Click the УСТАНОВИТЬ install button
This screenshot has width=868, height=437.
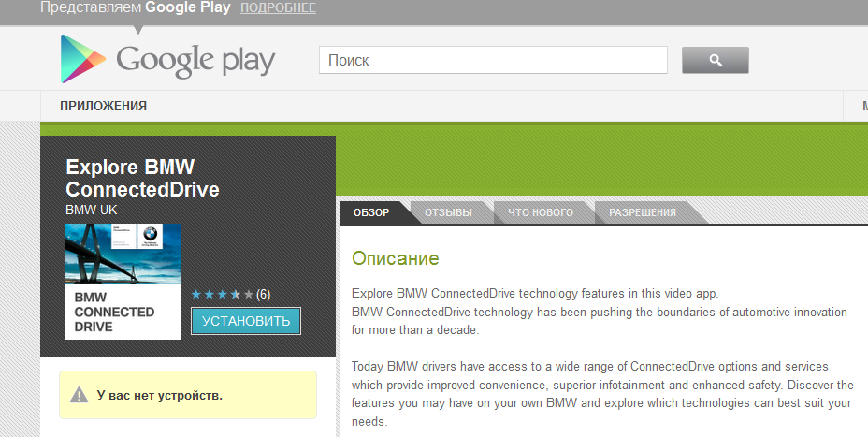pos(246,321)
